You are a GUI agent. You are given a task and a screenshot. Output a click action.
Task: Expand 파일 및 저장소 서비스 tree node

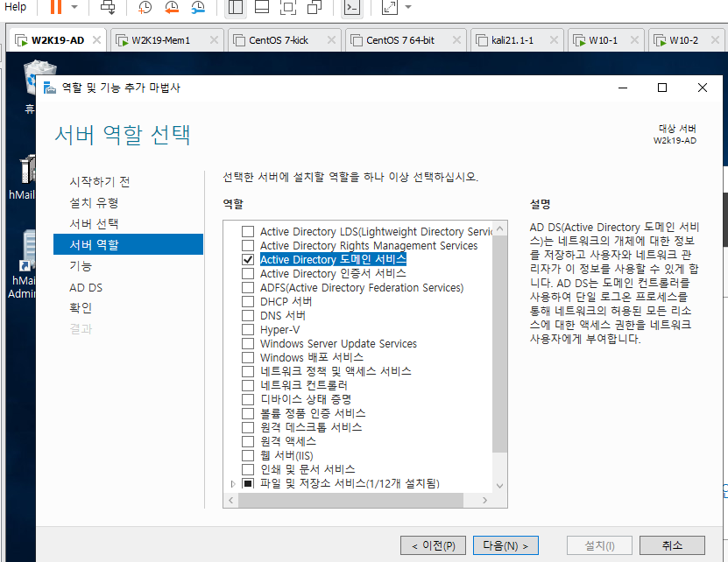[x=233, y=483]
